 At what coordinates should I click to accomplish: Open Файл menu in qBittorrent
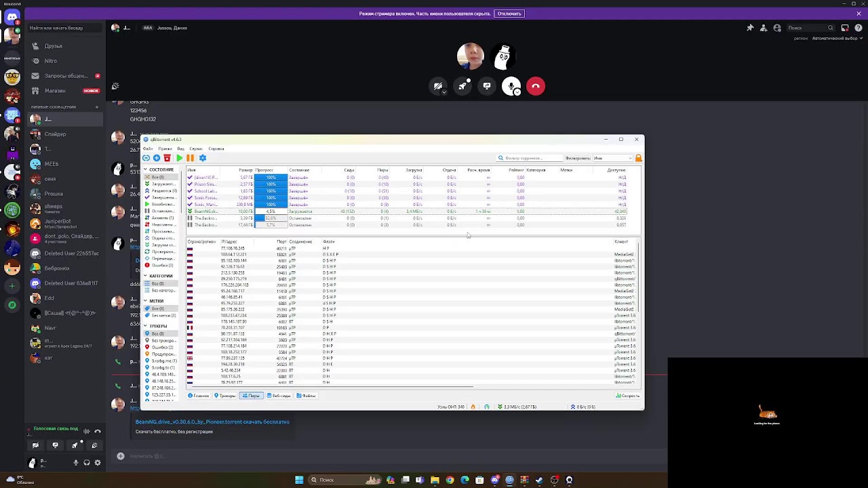[x=148, y=148]
